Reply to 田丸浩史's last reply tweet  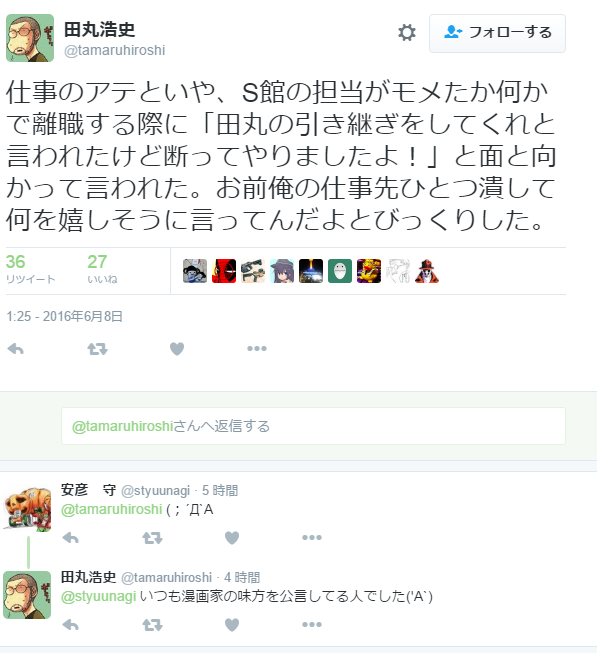[70, 625]
